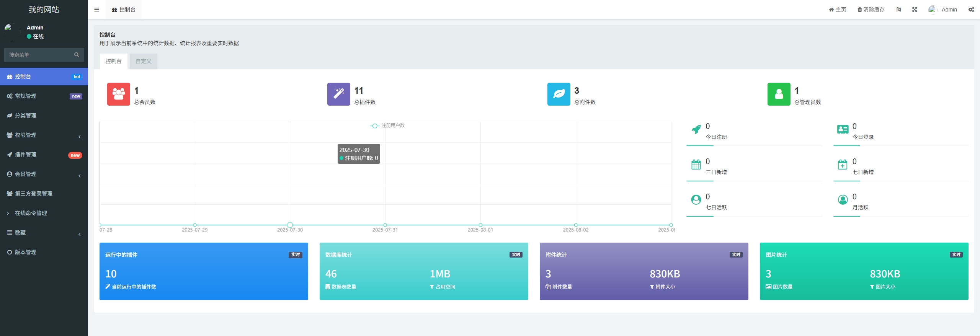Click the 2025-07-31 data point on chart

385,225
